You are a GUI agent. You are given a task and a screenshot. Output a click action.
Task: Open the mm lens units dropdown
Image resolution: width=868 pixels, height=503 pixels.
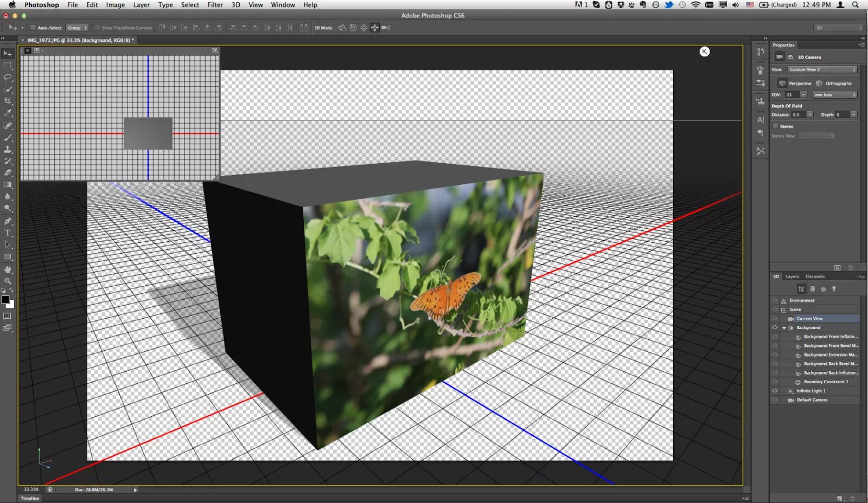click(x=834, y=95)
